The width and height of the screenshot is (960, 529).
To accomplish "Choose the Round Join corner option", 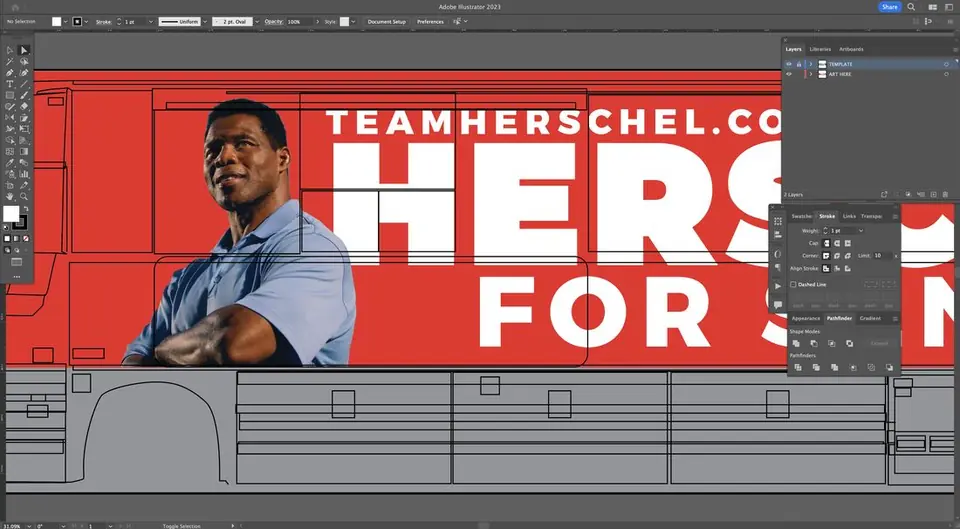I will [837, 256].
